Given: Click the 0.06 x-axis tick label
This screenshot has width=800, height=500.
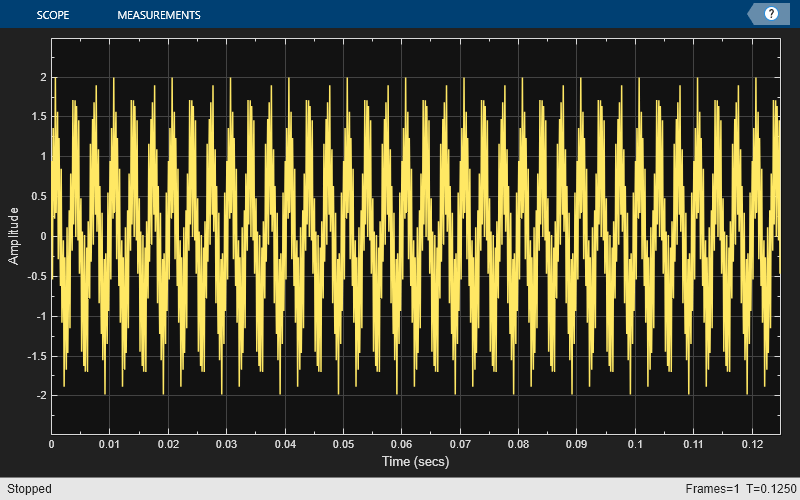Looking at the screenshot, I should [401, 443].
